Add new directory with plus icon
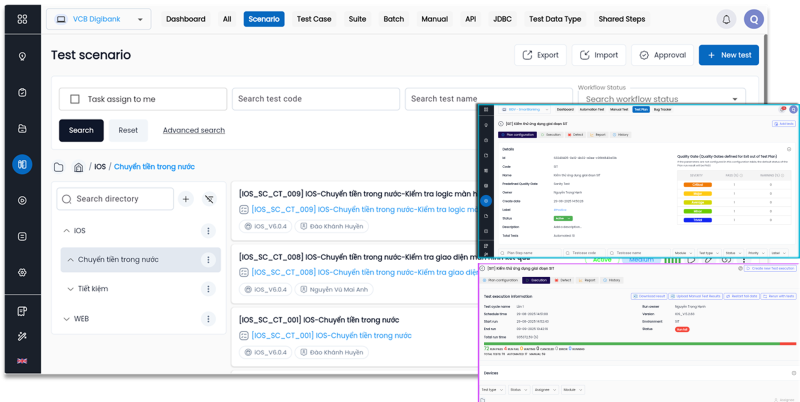The image size is (800, 402). [x=186, y=200]
